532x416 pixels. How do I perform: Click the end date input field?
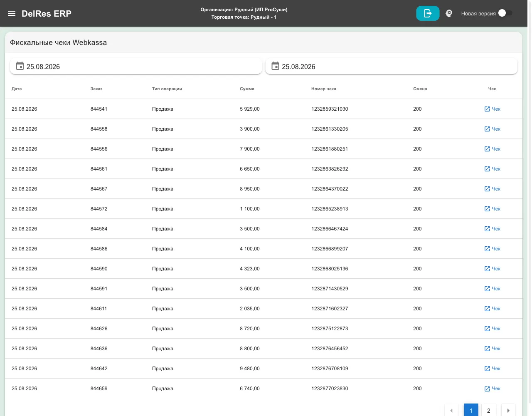tap(391, 67)
